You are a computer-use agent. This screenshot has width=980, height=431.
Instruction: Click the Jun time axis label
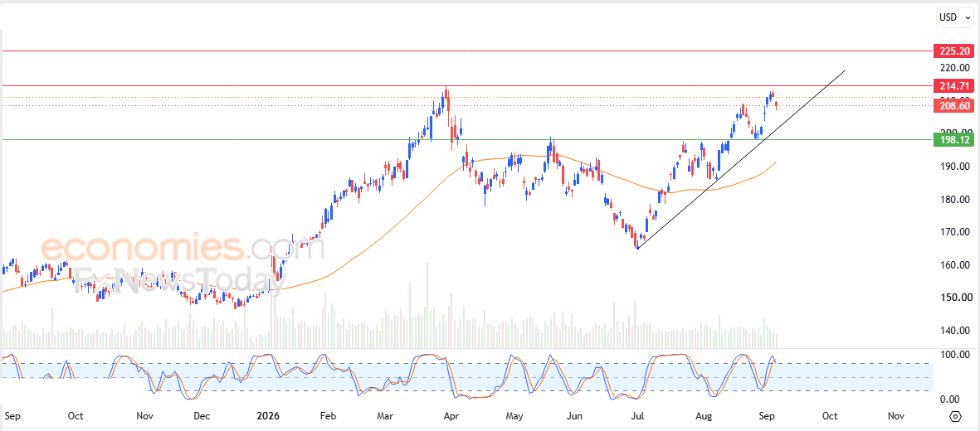tap(575, 416)
